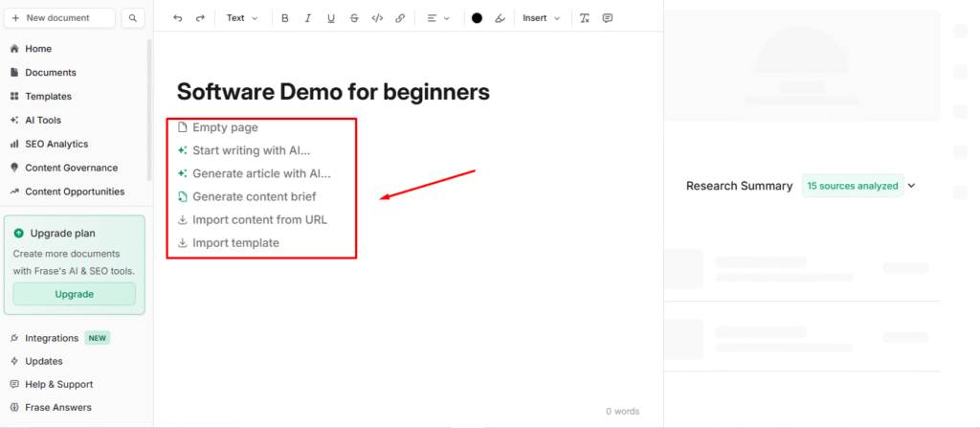Click the green Upgrade button
Viewport: 980px width, 428px height.
pos(75,294)
